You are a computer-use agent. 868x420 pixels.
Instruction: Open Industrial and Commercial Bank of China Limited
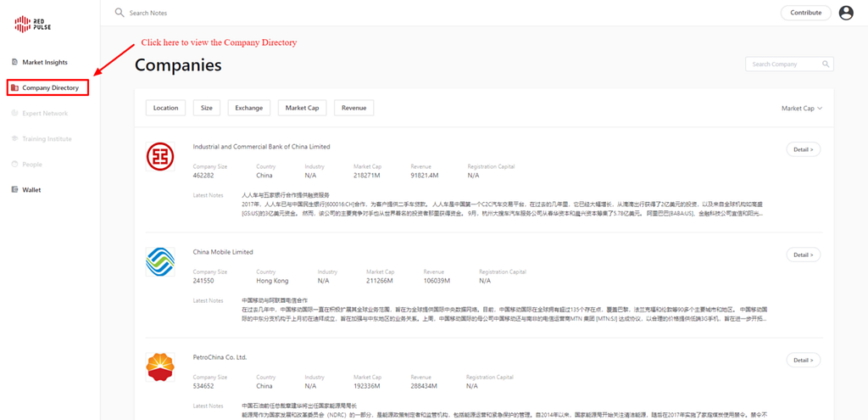(x=261, y=147)
